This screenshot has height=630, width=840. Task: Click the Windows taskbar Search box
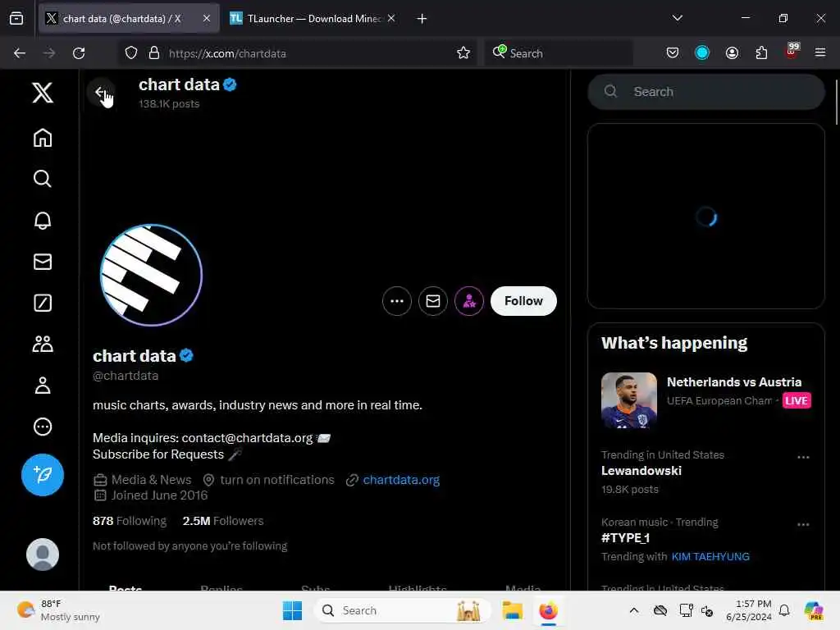tap(403, 610)
